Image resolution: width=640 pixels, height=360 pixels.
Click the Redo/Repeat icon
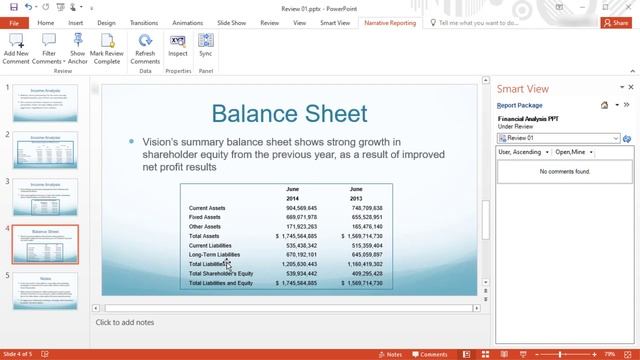tap(46, 7)
